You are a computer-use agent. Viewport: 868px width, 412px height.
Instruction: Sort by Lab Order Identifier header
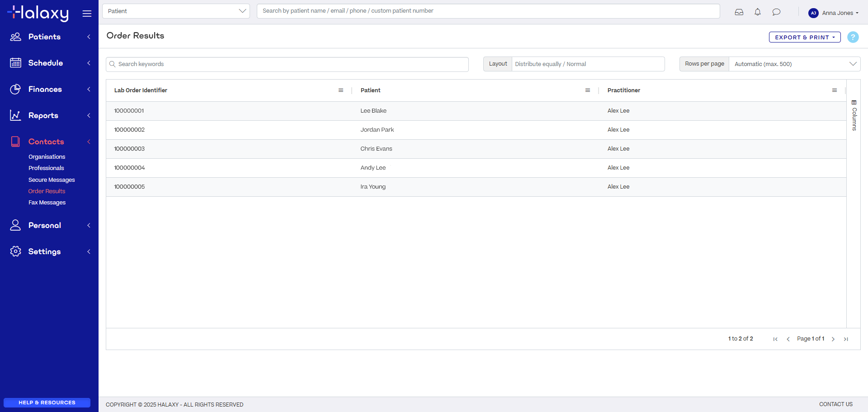click(x=141, y=90)
